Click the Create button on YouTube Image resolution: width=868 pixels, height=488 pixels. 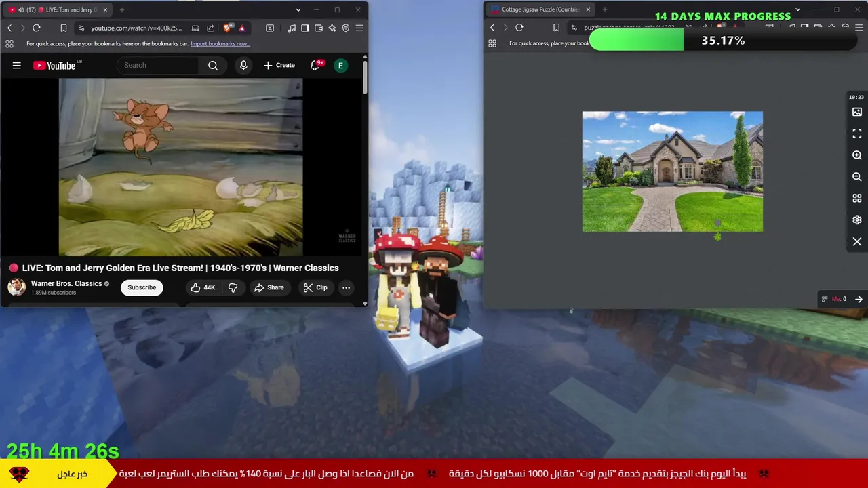279,66
